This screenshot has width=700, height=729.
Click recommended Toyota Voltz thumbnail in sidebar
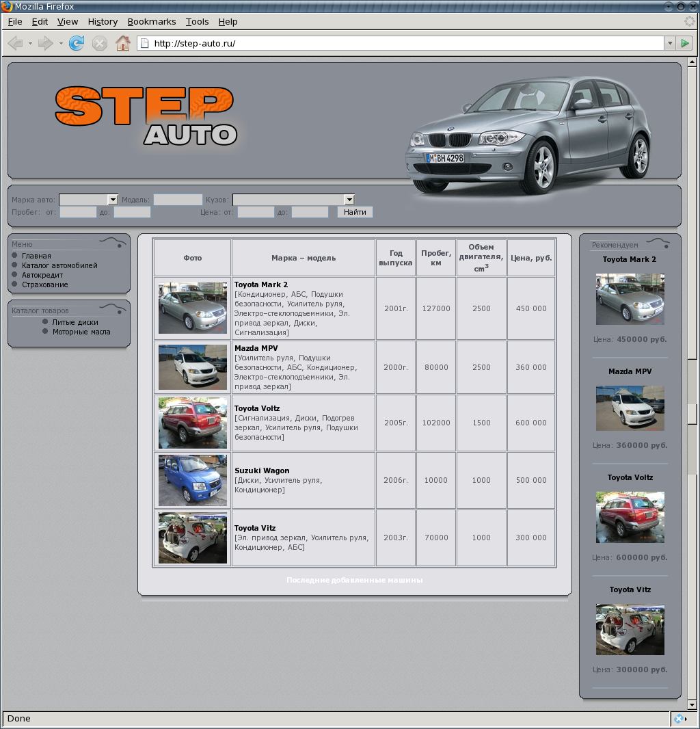[630, 517]
